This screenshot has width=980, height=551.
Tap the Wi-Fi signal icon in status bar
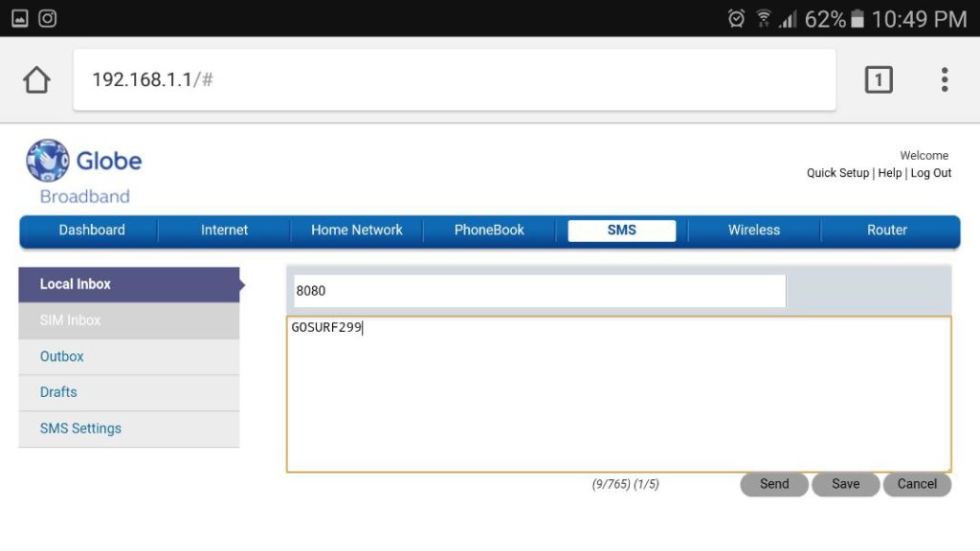pos(763,19)
